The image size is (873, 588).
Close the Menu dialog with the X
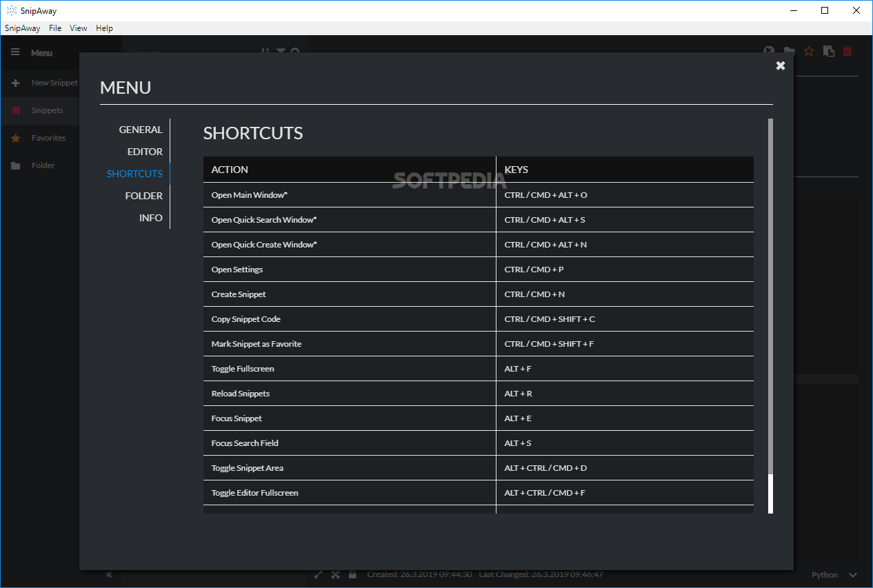[781, 65]
